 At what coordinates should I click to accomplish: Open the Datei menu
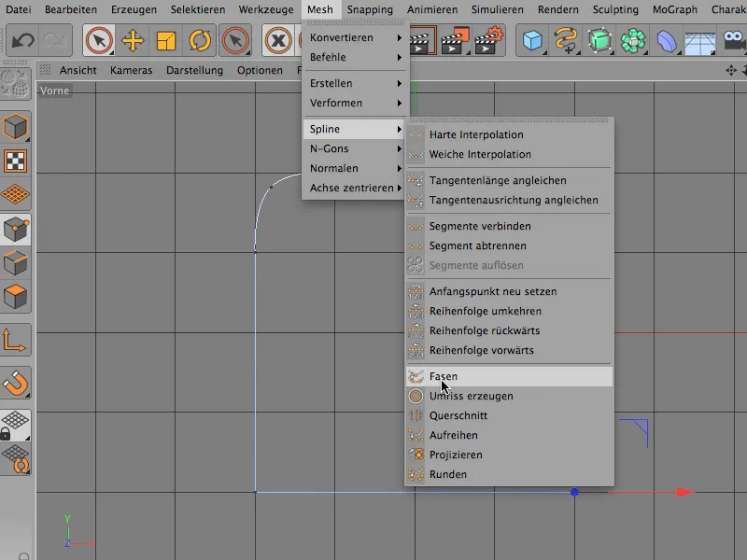[19, 9]
